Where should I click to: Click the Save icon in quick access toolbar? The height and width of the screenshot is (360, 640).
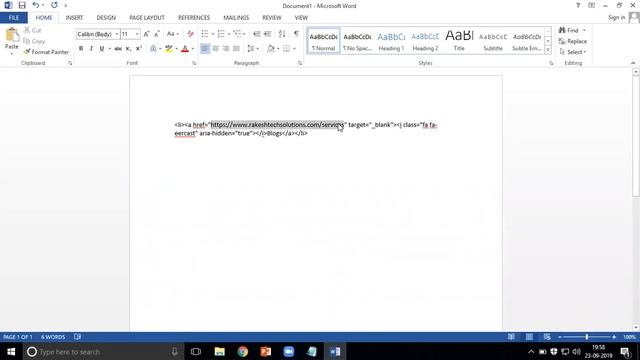(22, 5)
